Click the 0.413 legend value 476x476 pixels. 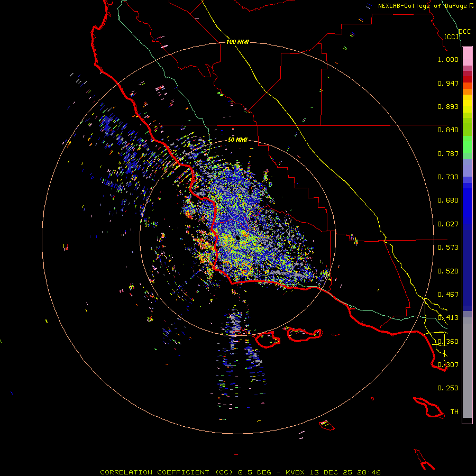point(448,318)
